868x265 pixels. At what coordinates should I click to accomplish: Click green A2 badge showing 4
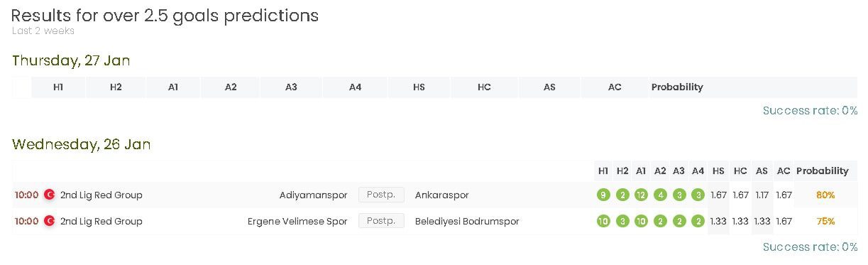point(660,195)
